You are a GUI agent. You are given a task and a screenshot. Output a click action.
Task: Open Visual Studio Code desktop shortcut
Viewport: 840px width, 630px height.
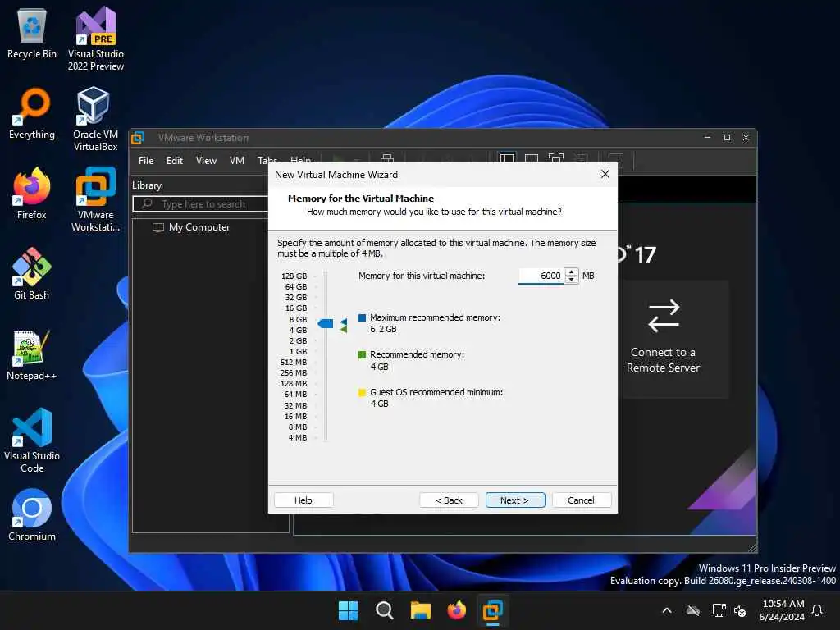[x=32, y=441]
